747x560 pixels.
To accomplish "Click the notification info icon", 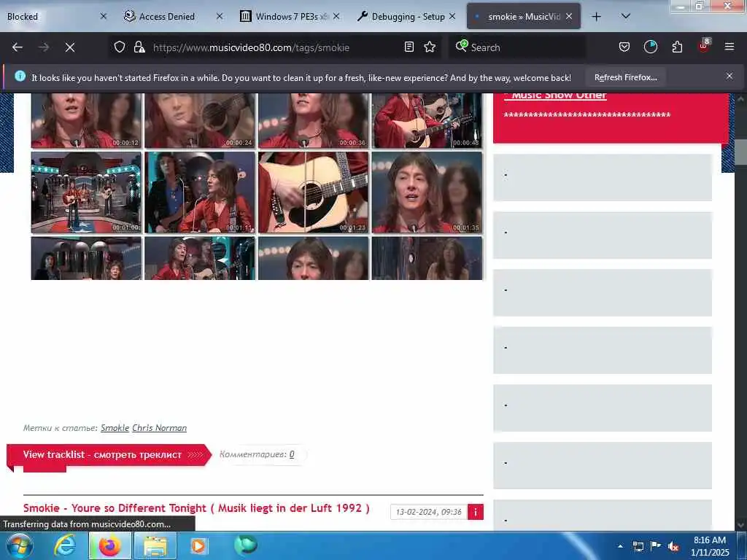I will [x=20, y=76].
